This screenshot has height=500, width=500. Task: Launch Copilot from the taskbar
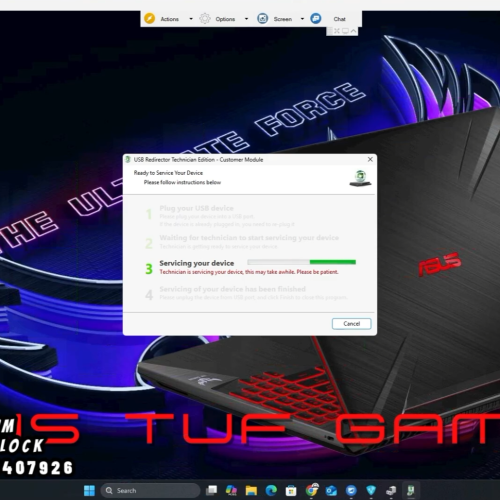click(x=231, y=490)
